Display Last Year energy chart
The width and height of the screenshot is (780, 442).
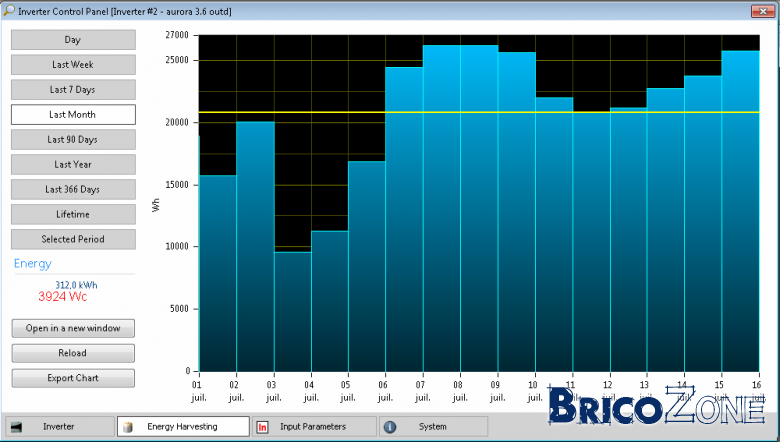[x=73, y=165]
